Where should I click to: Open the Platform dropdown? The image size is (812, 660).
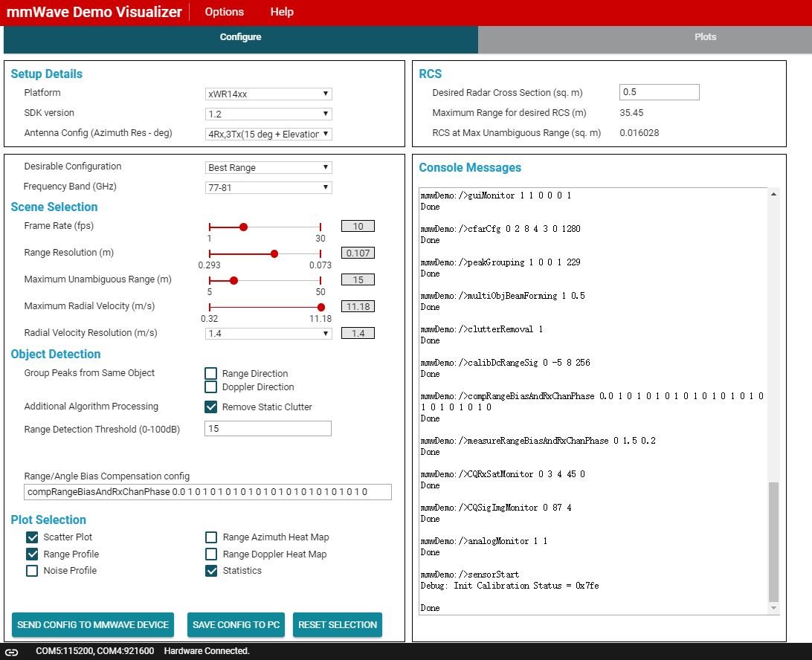pos(268,94)
